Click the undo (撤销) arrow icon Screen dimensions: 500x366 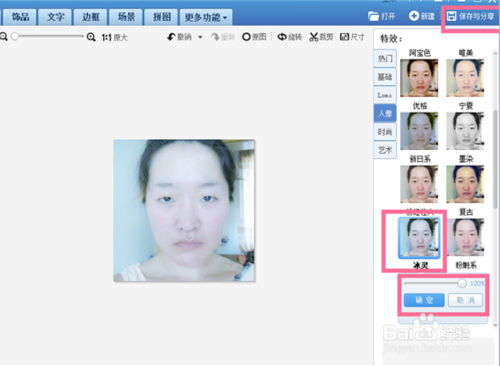(x=171, y=37)
